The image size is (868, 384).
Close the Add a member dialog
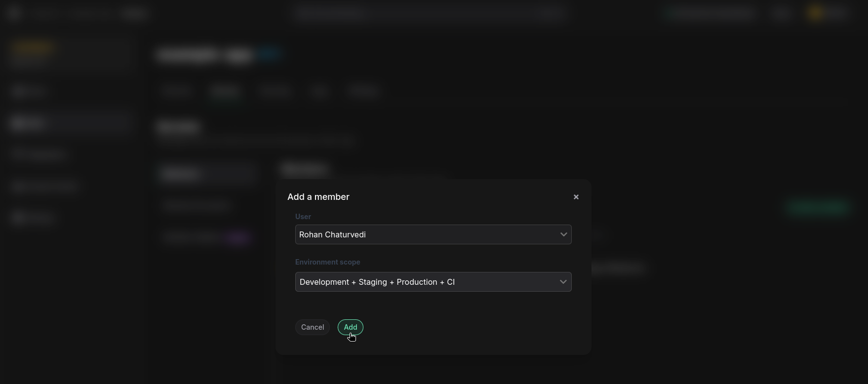(576, 197)
